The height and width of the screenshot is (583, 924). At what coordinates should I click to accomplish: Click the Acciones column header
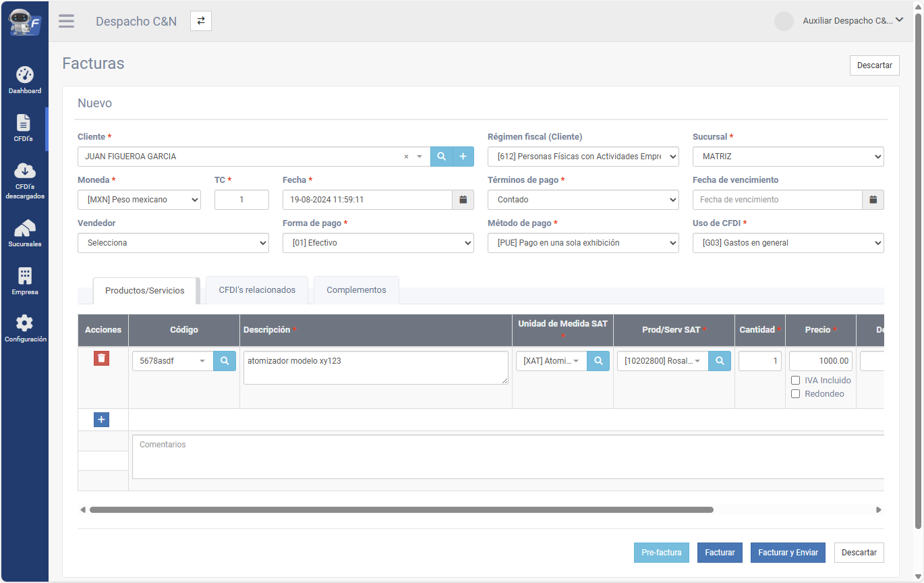click(103, 330)
